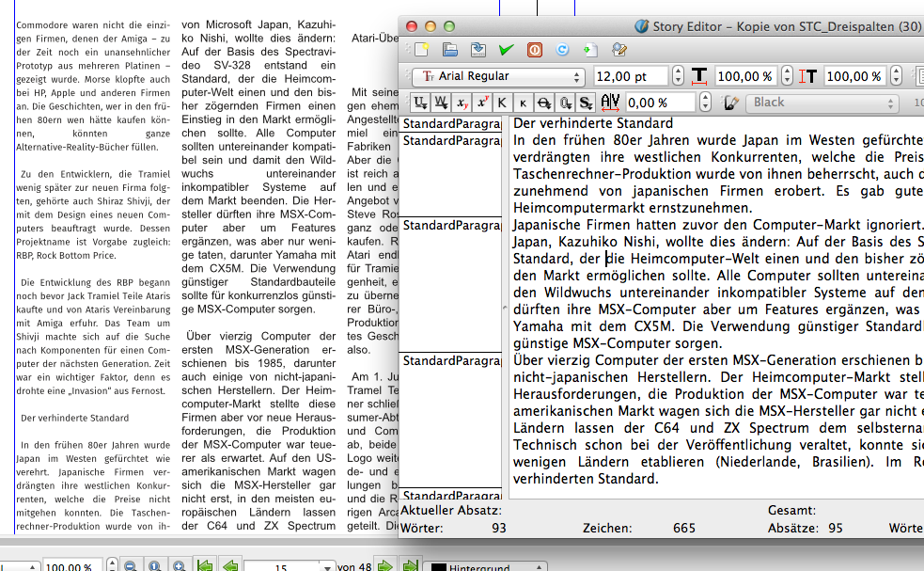Screen dimensions: 924x571
Task: Click the blue reload text icon
Action: [563, 50]
